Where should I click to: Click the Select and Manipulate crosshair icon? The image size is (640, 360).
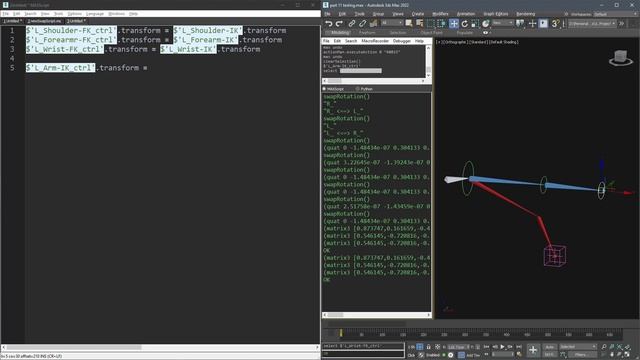click(532, 24)
